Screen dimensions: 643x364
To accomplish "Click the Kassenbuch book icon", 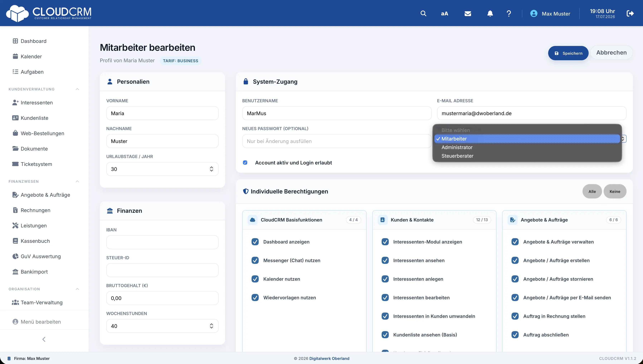I will coord(15,241).
